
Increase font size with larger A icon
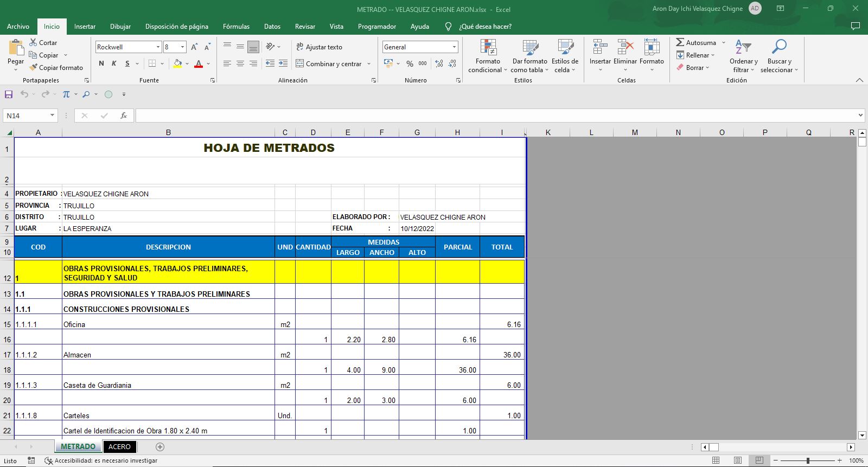pyautogui.click(x=194, y=47)
